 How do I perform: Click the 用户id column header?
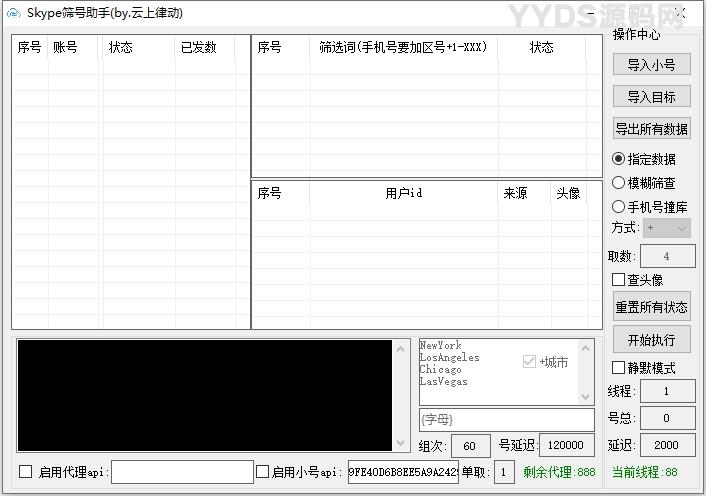403,194
